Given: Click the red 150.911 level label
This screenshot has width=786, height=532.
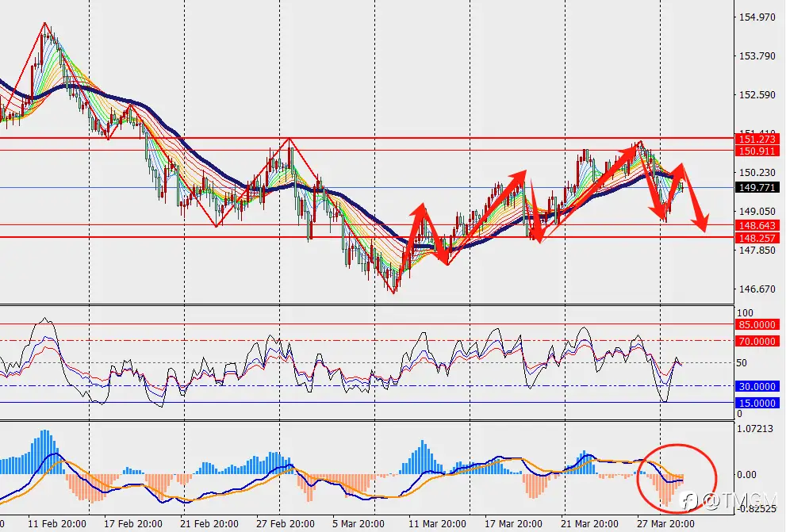Looking at the screenshot, I should pyautogui.click(x=757, y=151).
